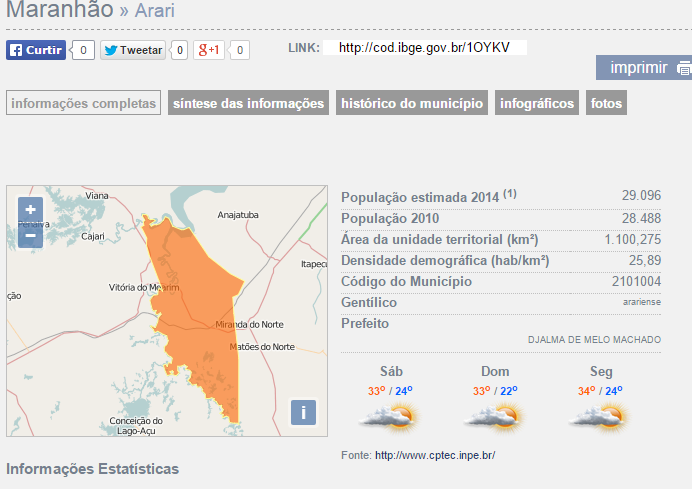Open the cptec.inpe.br source link
692x489 pixels.
435,455
